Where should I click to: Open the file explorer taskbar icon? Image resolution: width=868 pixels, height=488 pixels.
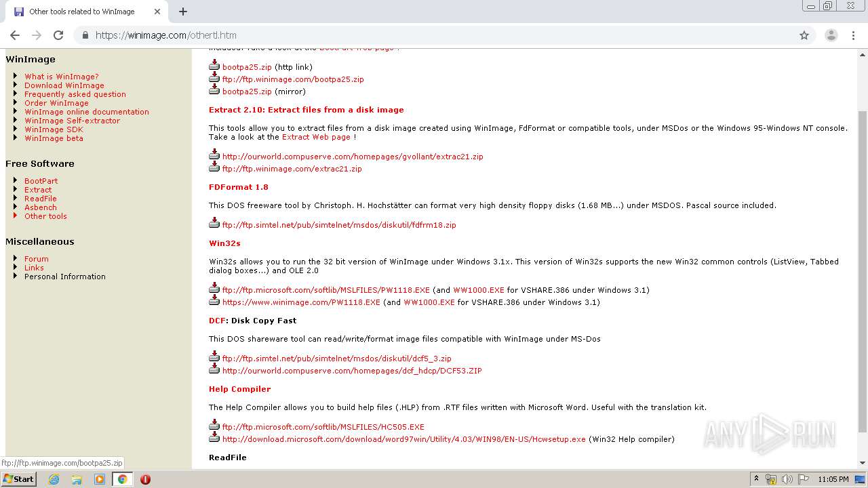(x=77, y=479)
